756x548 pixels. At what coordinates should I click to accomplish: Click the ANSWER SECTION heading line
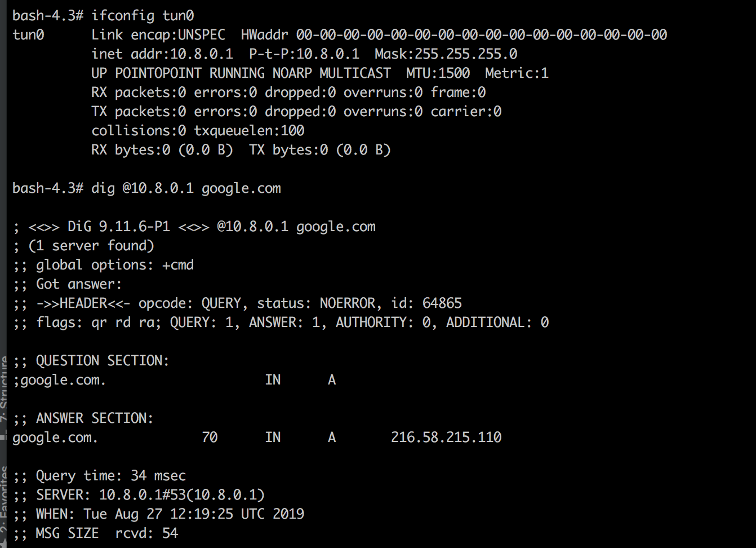pyautogui.click(x=83, y=418)
